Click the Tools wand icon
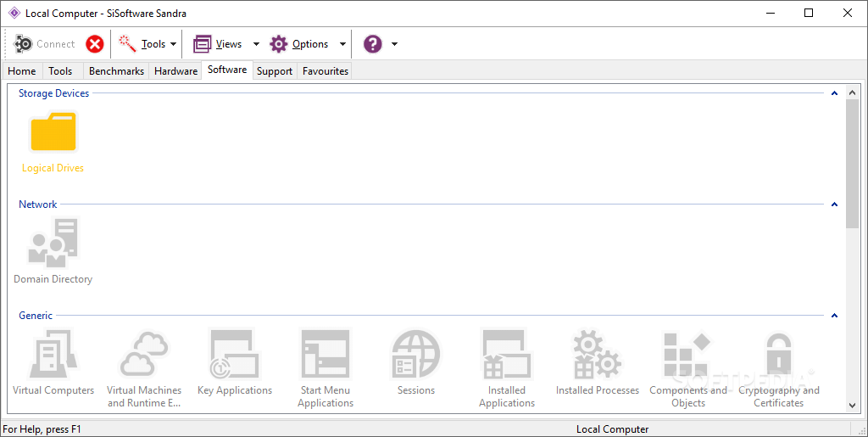Screen dimensions: 868x437 tap(127, 44)
